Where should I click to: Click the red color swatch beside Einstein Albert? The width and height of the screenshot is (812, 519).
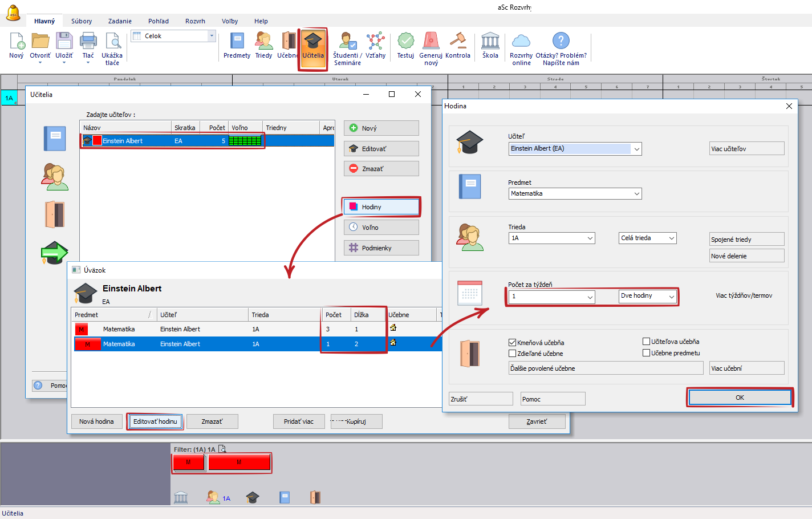coord(98,141)
